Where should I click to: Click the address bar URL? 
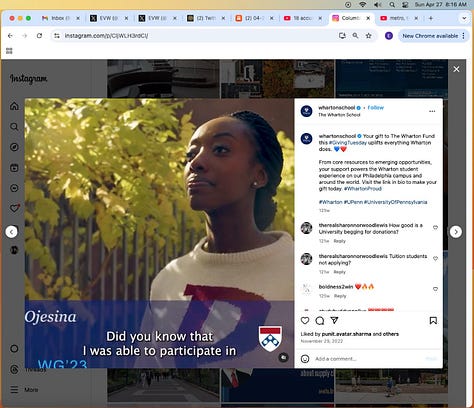pyautogui.click(x=107, y=36)
